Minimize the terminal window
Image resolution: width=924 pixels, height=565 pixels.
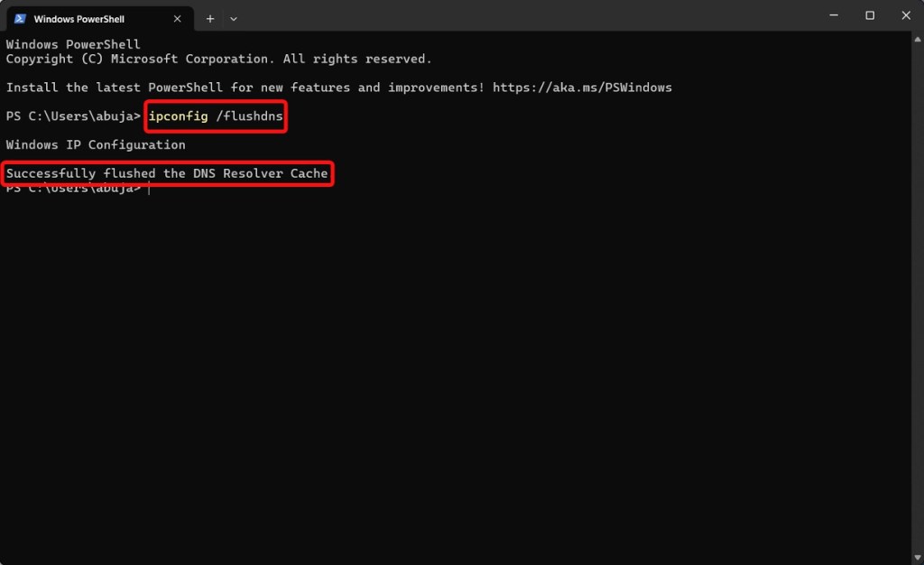click(x=834, y=15)
